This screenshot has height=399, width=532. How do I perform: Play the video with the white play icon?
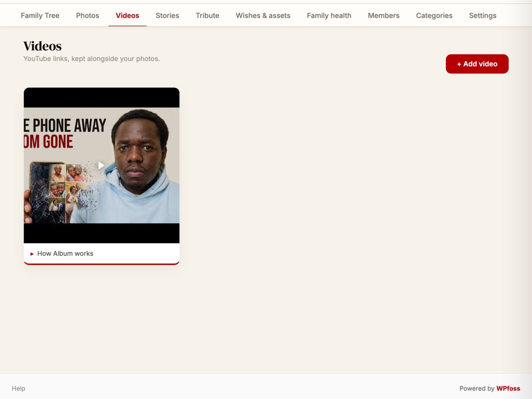tap(101, 165)
